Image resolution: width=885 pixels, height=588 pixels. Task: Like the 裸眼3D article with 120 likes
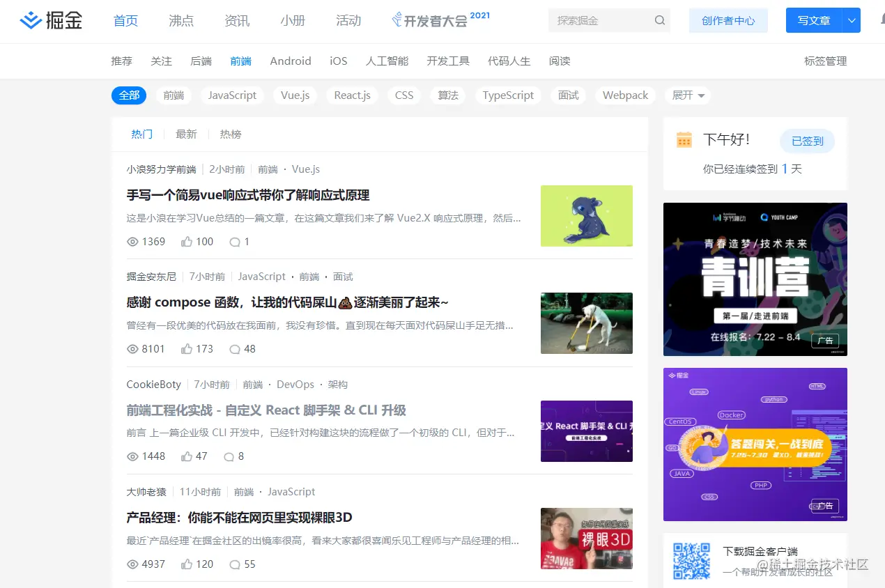tap(187, 564)
